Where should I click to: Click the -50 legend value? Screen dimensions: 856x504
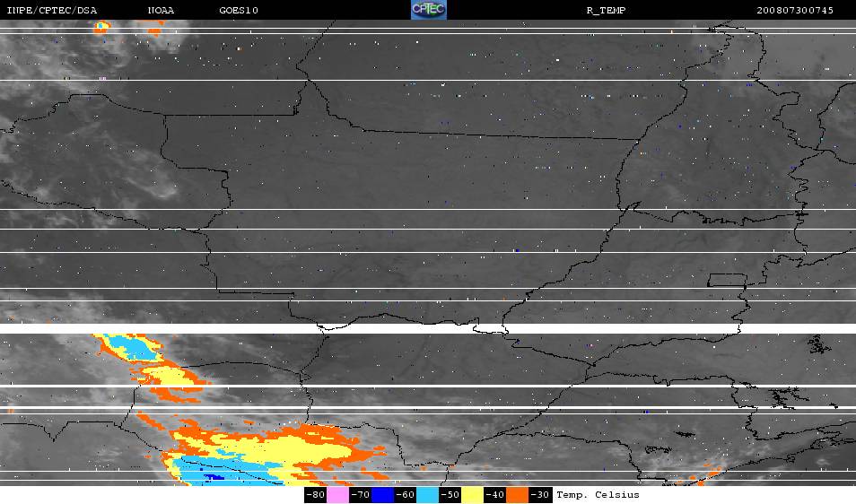tap(450, 495)
